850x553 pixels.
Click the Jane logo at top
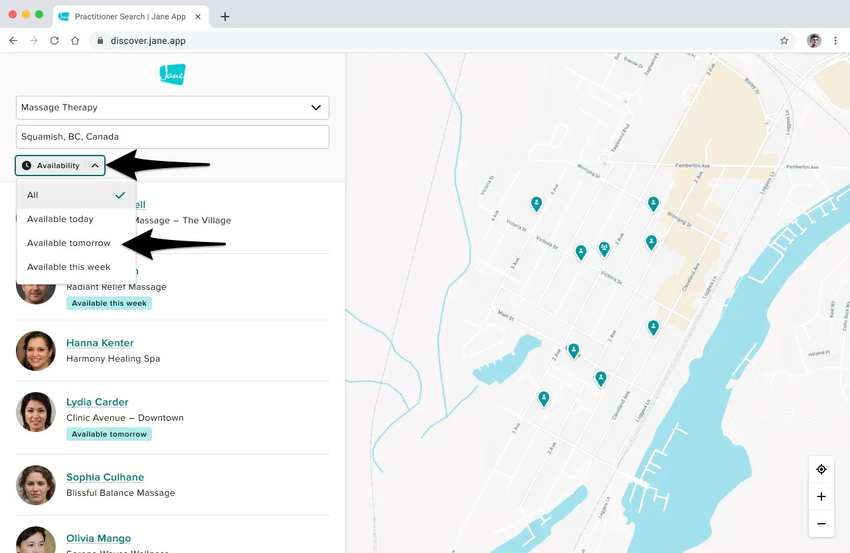tap(172, 74)
